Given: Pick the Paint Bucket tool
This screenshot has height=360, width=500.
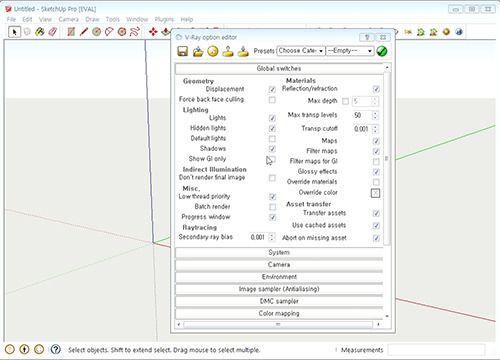Looking at the screenshot, I should (x=40, y=32).
